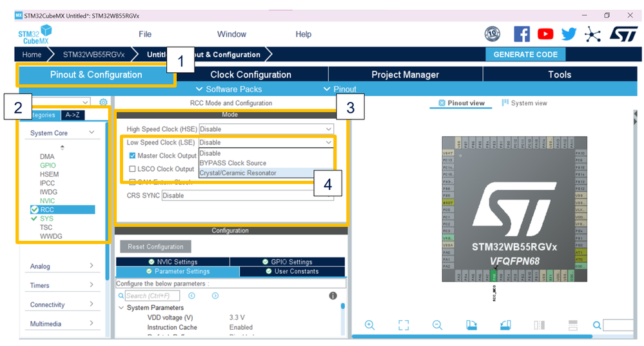Open High Speed Clock (HSE) dropdown
This screenshot has height=346, width=644.
click(x=266, y=129)
